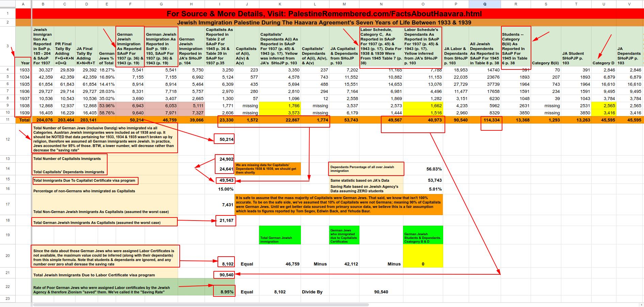Select row 22 header
644x307 pixels.
(x=7, y=287)
